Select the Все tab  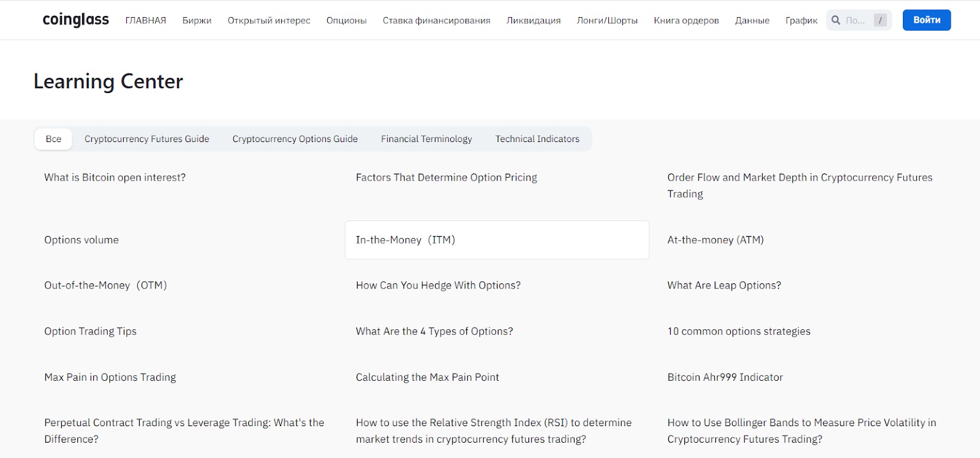click(x=53, y=139)
